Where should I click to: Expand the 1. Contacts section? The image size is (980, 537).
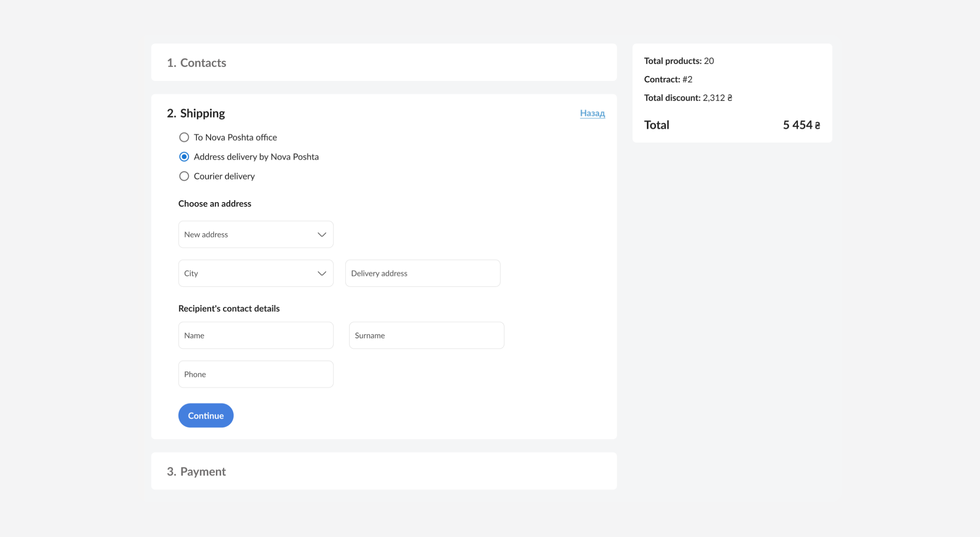[384, 62]
